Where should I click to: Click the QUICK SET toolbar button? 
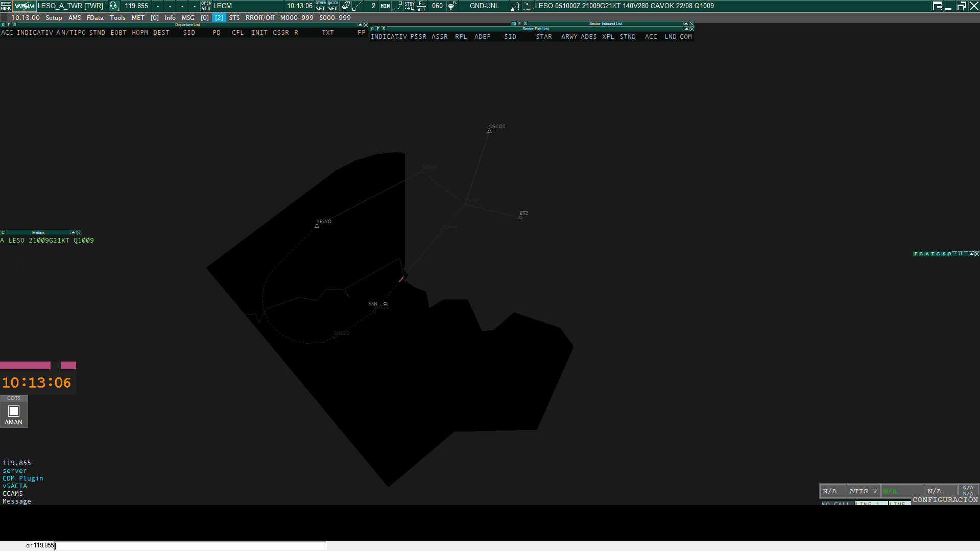click(x=332, y=6)
